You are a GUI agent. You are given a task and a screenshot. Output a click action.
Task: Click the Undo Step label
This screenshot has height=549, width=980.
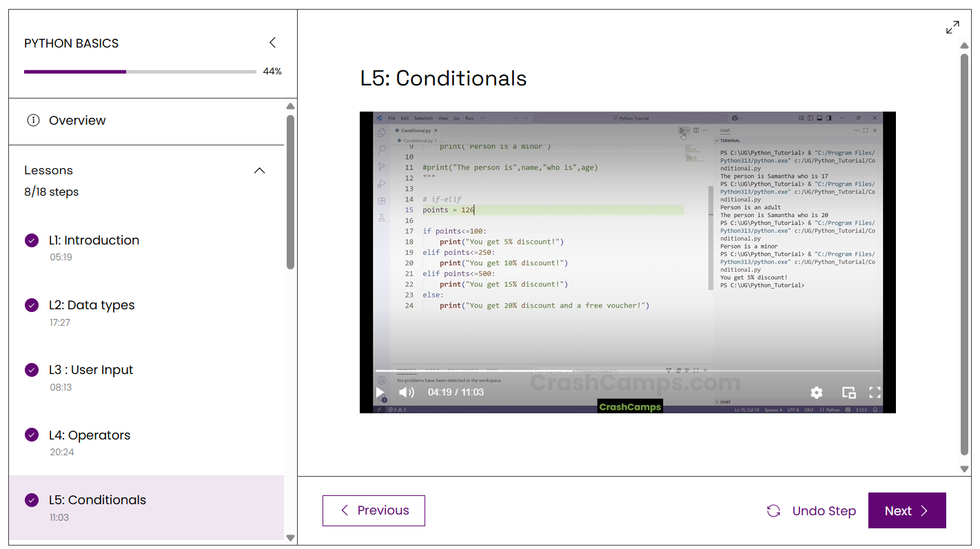824,511
